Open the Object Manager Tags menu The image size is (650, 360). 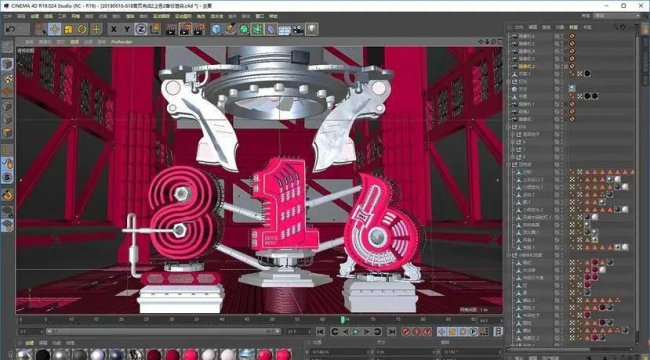(x=573, y=27)
